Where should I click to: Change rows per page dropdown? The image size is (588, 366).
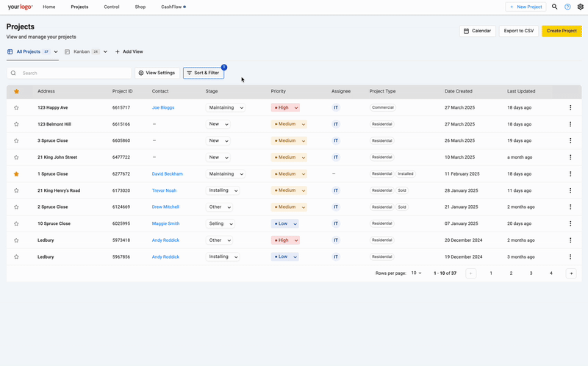coord(416,273)
